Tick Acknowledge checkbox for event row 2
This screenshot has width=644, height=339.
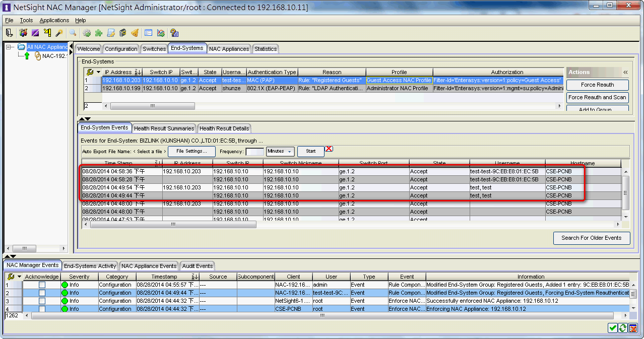point(42,293)
